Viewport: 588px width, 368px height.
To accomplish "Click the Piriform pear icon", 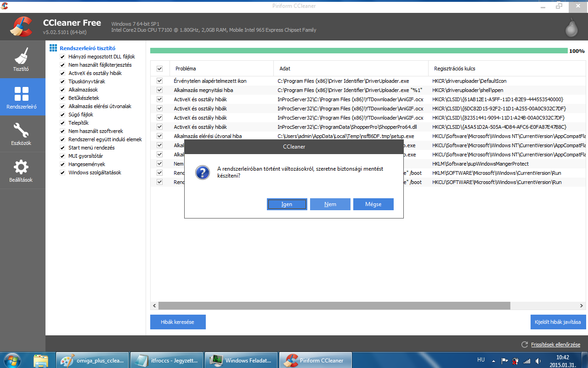I will (x=571, y=27).
